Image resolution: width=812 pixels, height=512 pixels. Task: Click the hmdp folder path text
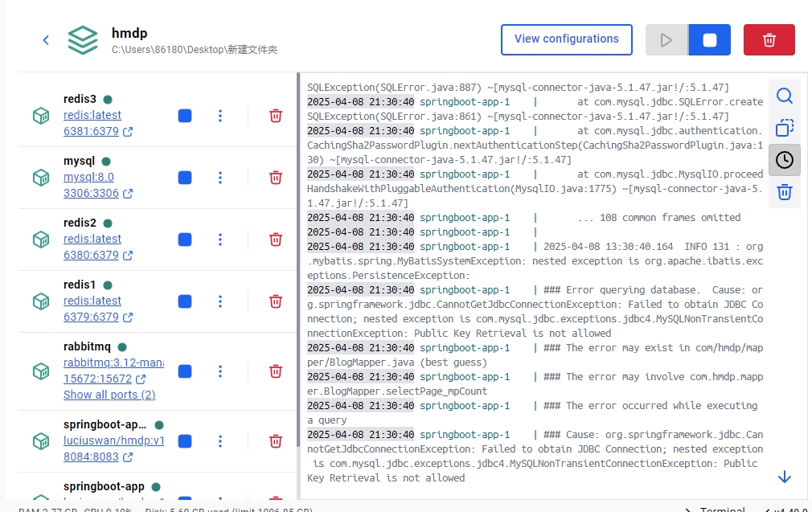pyautogui.click(x=195, y=50)
